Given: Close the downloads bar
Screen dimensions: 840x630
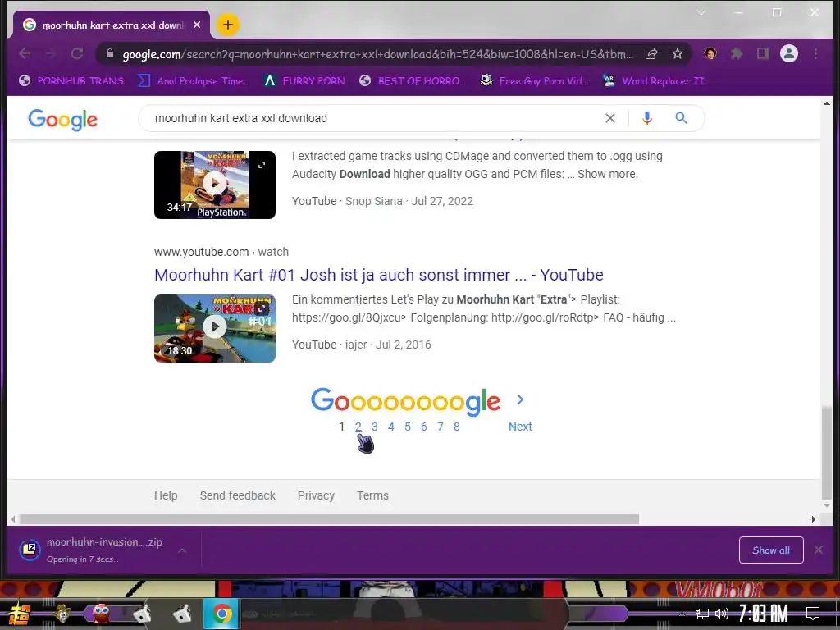Looking at the screenshot, I should pyautogui.click(x=818, y=550).
